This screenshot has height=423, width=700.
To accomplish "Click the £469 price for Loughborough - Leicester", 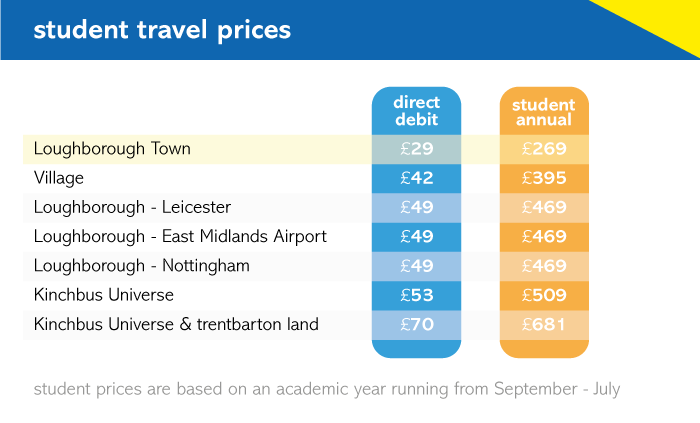I will [x=544, y=207].
